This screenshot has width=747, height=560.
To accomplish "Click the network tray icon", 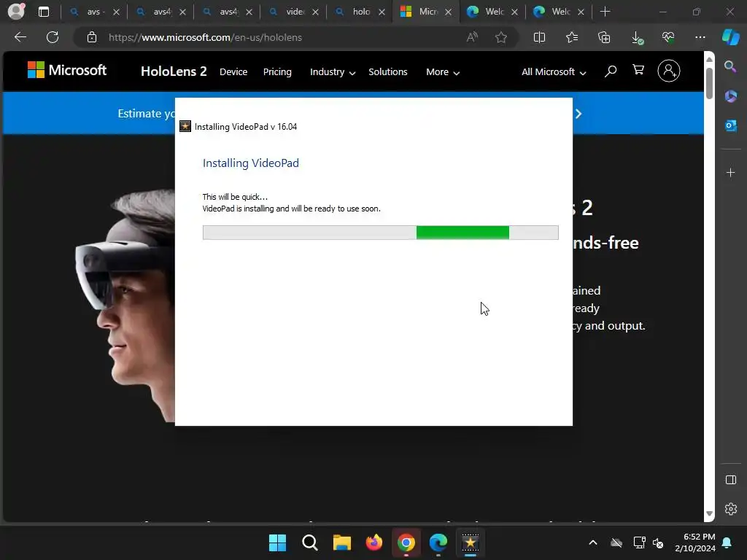I will tap(639, 542).
